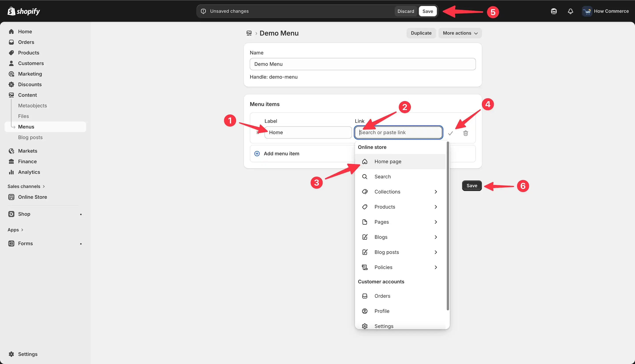Click Save in the top bar

(x=428, y=11)
